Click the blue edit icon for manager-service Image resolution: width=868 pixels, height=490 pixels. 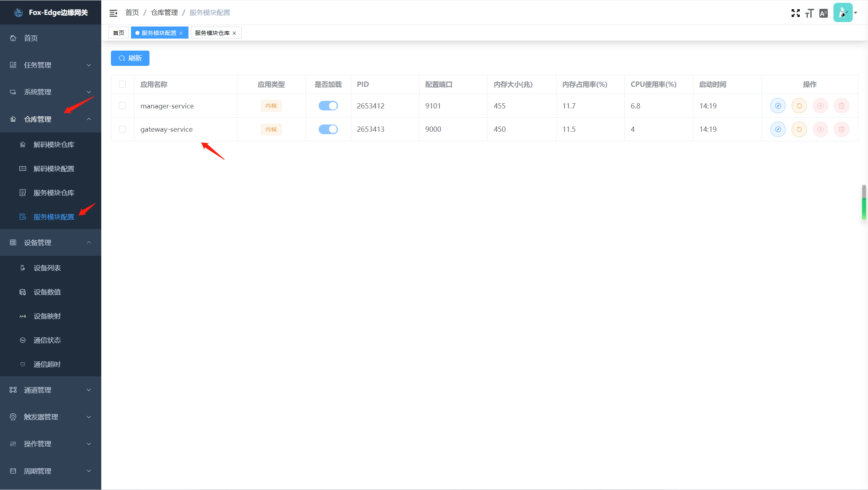click(x=778, y=106)
